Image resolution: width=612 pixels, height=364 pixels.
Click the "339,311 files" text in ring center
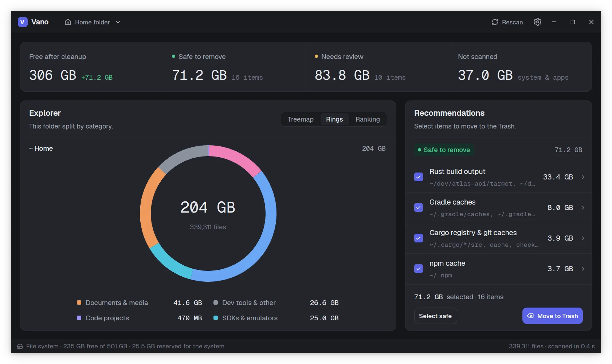coord(208,227)
